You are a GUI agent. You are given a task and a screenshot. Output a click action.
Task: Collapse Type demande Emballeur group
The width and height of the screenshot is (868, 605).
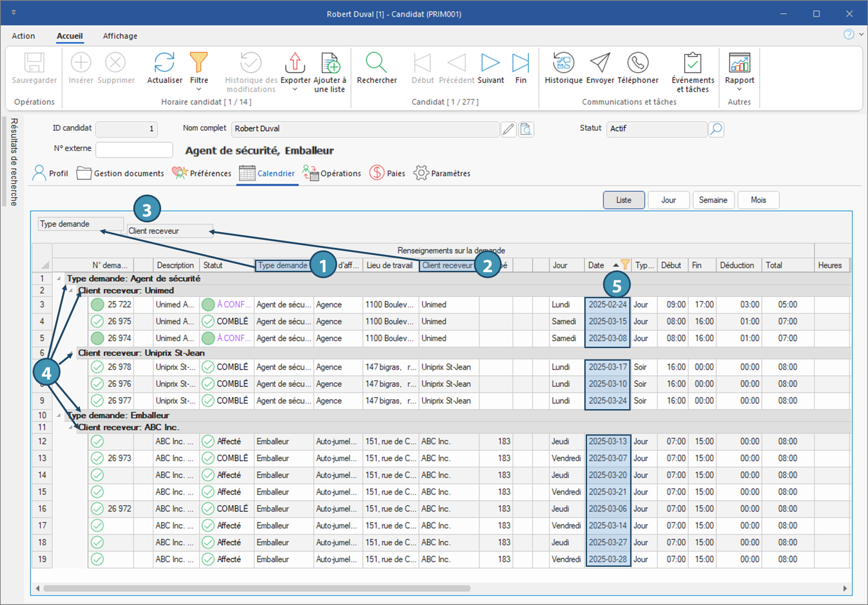[59, 415]
